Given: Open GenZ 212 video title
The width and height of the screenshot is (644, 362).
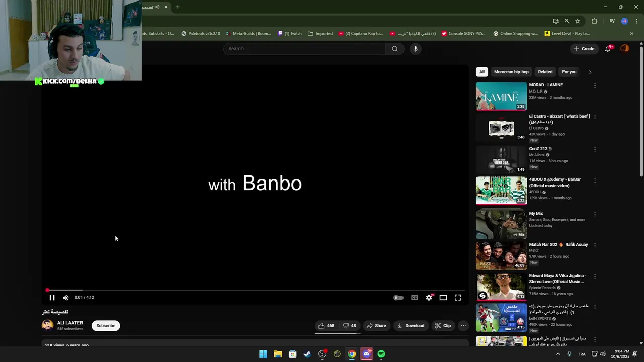Looking at the screenshot, I should point(540,149).
